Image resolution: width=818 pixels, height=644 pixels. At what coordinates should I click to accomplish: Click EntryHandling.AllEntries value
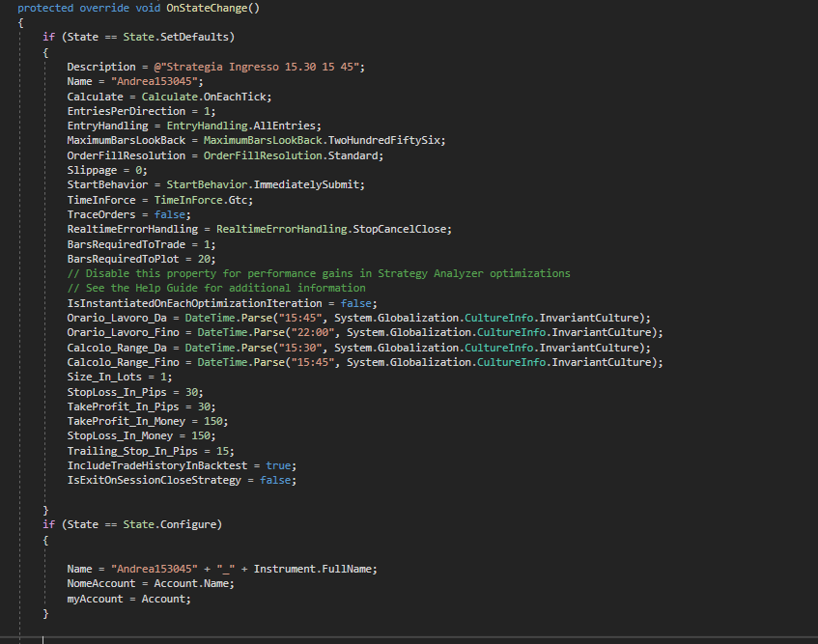coord(241,126)
